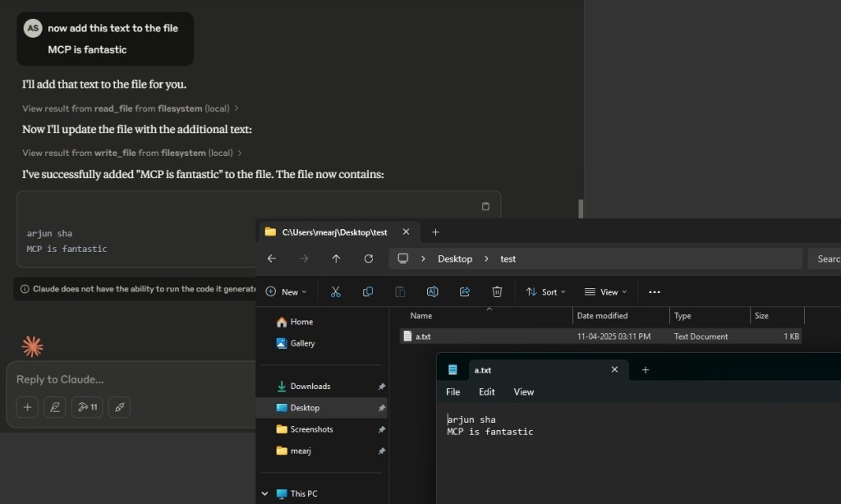Open the Edit menu in Notepad
Image resolution: width=841 pixels, height=504 pixels.
click(486, 392)
